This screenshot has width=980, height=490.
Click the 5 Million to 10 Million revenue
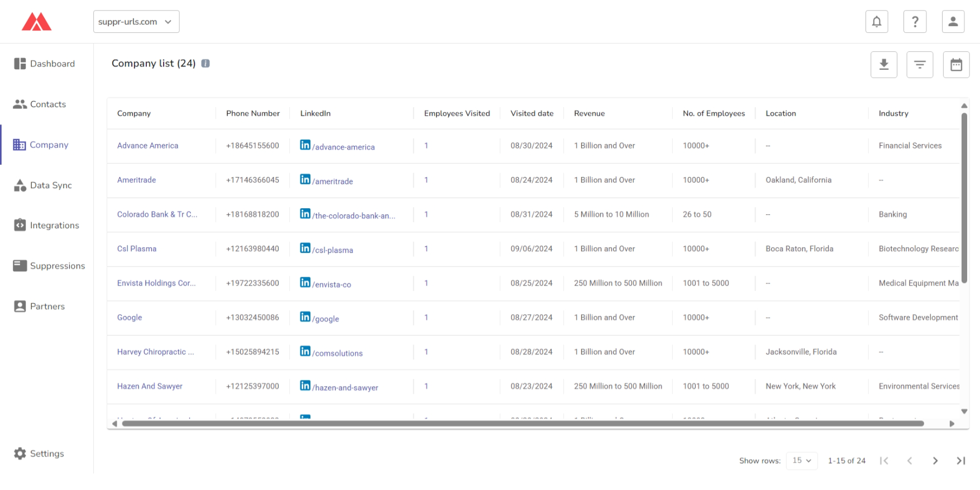click(611, 214)
